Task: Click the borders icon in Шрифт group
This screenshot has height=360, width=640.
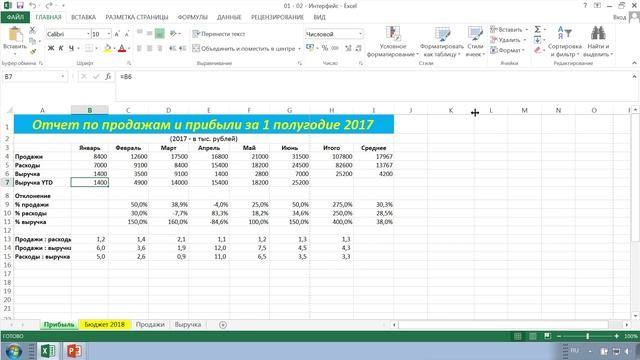Action: point(89,48)
